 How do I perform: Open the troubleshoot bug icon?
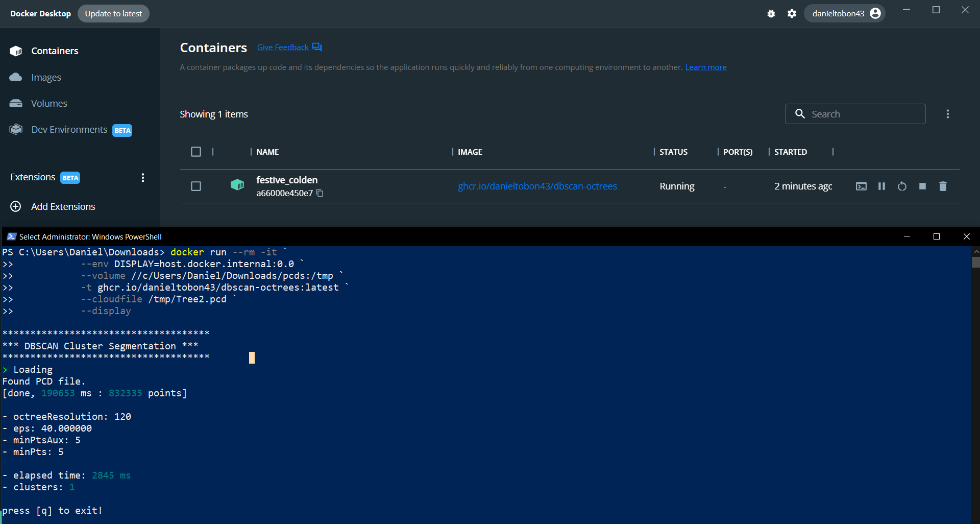coord(771,14)
